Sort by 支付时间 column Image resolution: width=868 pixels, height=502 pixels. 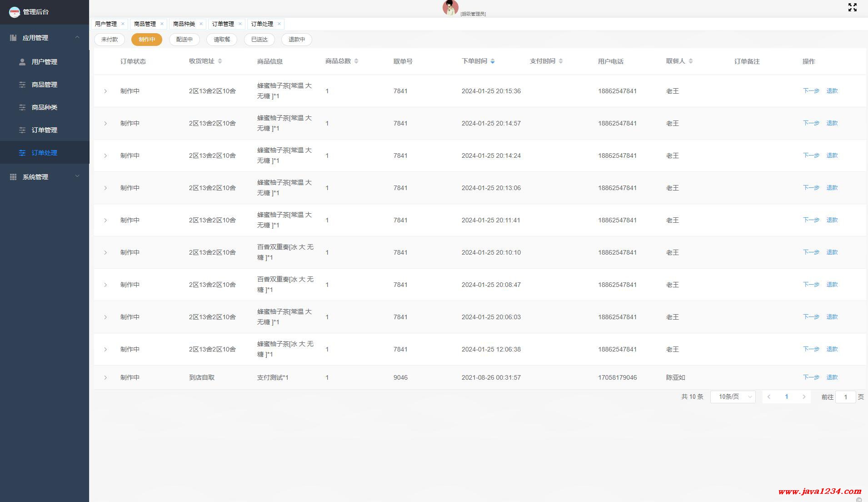(561, 61)
